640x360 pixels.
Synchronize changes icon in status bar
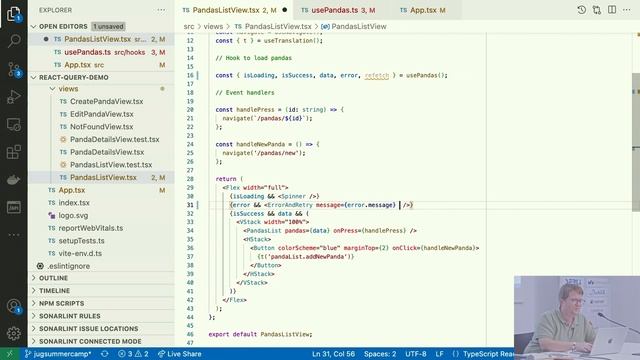pyautogui.click(x=104, y=354)
